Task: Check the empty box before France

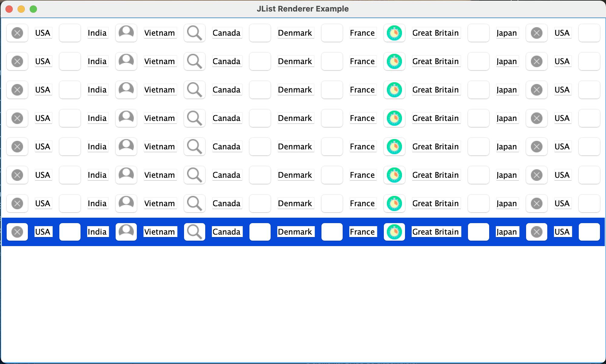Action: 332,33
